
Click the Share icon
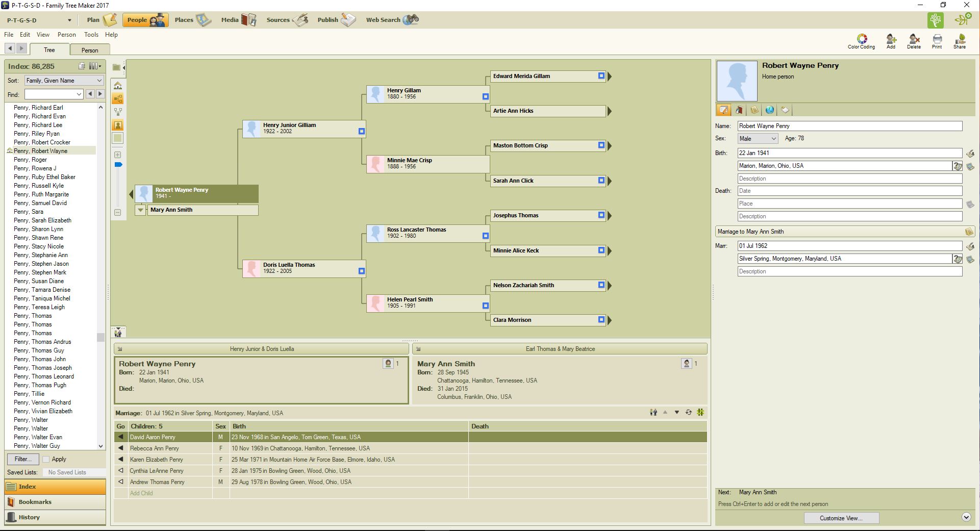tap(960, 40)
